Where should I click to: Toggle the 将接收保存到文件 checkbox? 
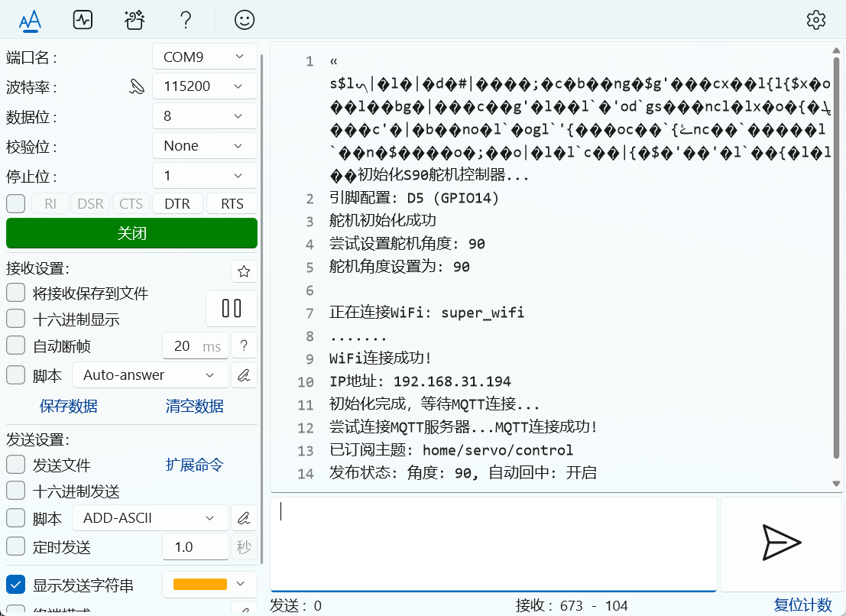tap(16, 293)
